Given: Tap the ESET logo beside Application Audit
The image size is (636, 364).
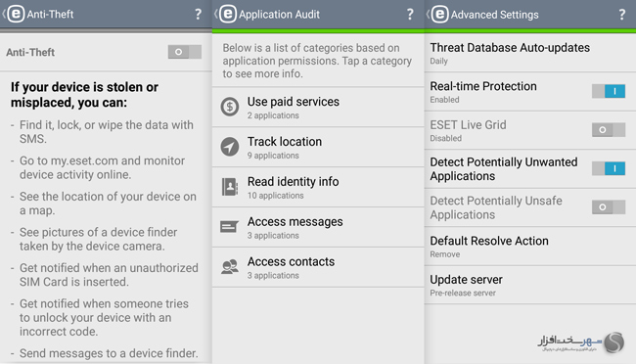Looking at the screenshot, I should coord(228,15).
